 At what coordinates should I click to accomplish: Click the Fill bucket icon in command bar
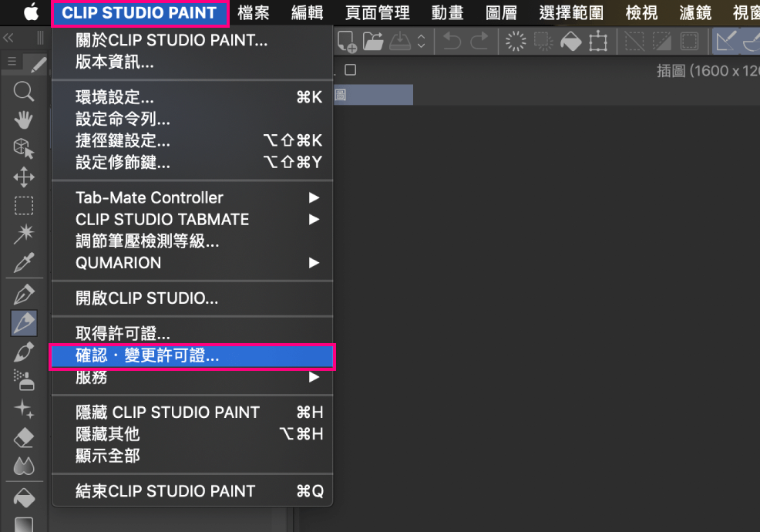570,42
